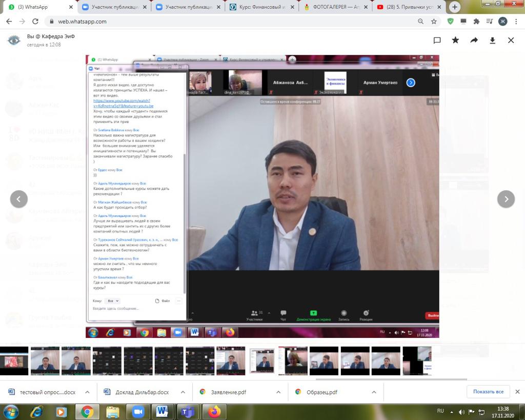Click the Показать все downloads button

[x=488, y=392]
